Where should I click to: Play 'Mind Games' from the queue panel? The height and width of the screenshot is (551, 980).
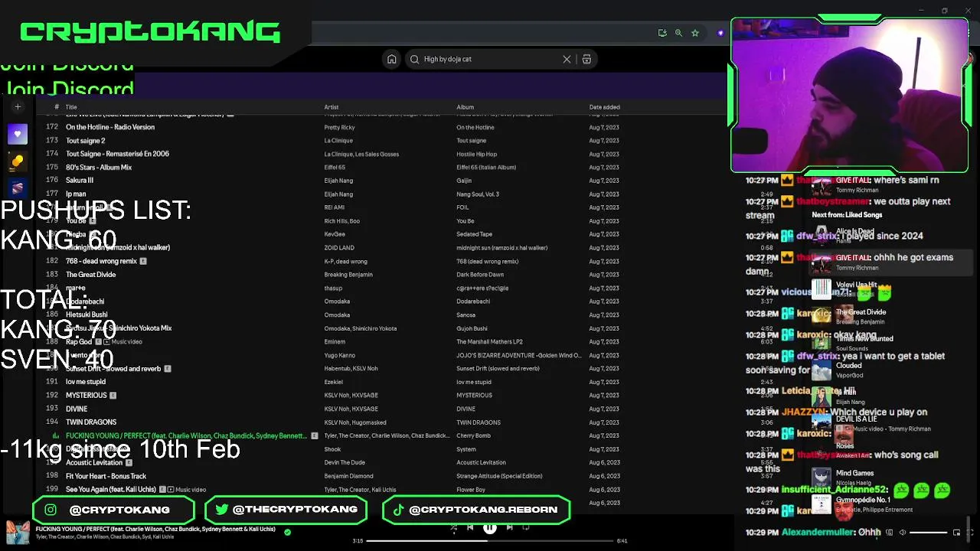854,474
